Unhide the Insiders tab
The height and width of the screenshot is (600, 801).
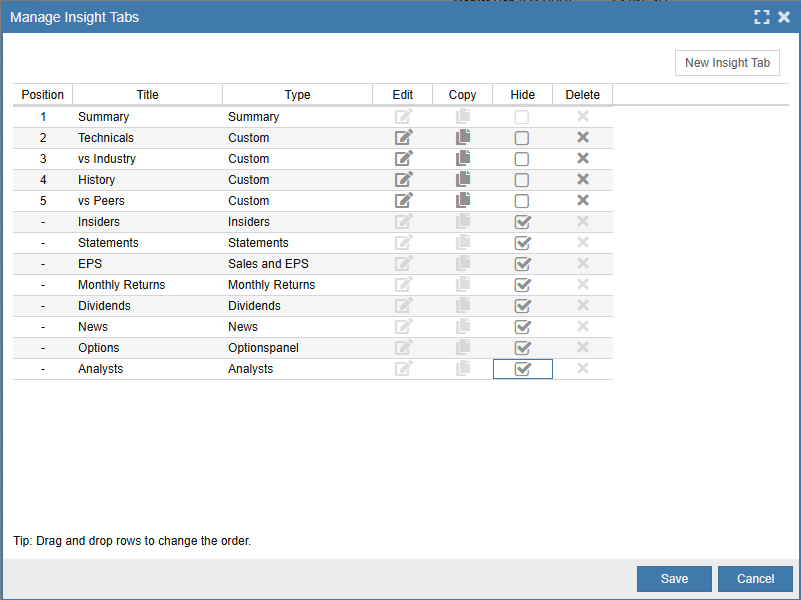(523, 222)
